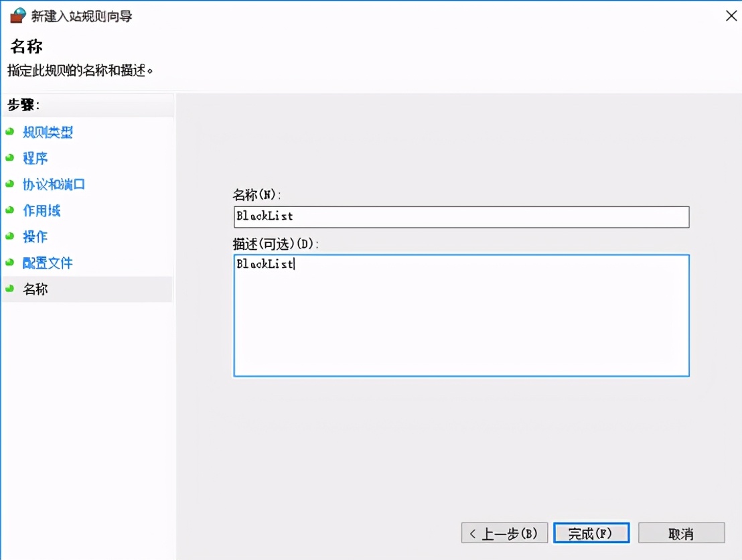Click the green arrow icon beside 名称

(10, 289)
